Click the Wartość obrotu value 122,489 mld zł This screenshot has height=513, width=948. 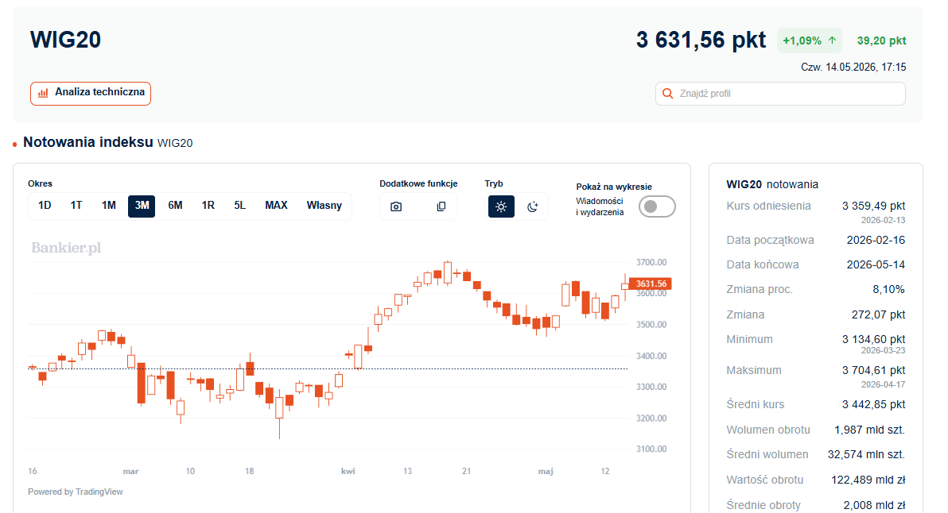pos(868,480)
